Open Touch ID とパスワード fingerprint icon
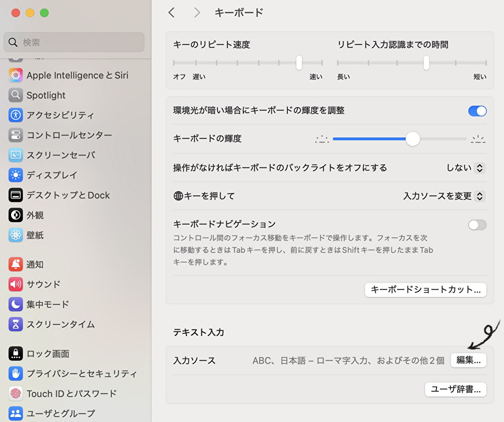This screenshot has height=422, width=504. point(16,393)
